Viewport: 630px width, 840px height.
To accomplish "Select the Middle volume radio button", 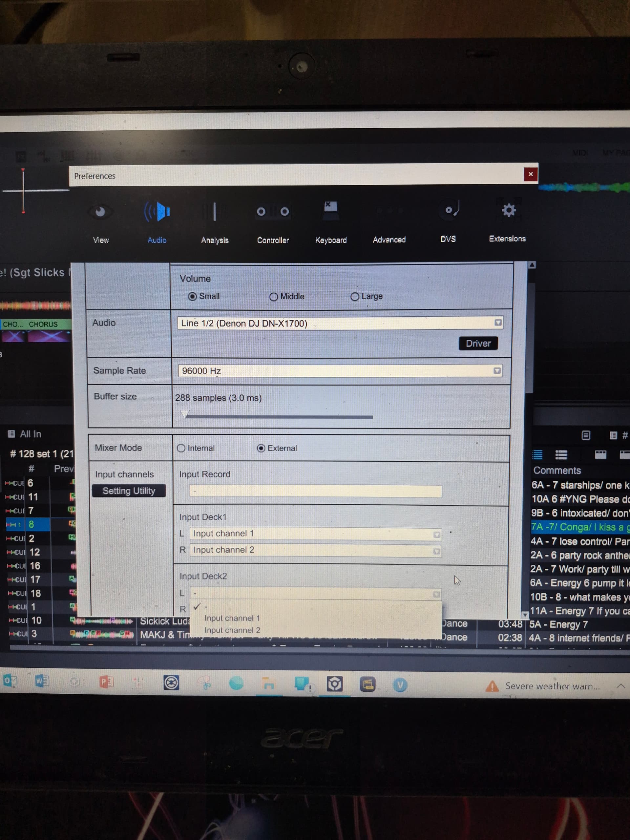I will pos(273,297).
